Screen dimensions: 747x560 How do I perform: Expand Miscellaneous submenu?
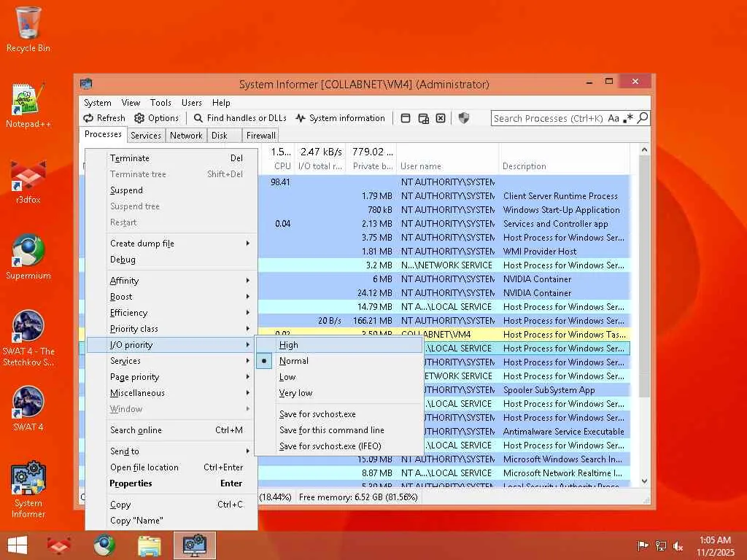(x=172, y=393)
